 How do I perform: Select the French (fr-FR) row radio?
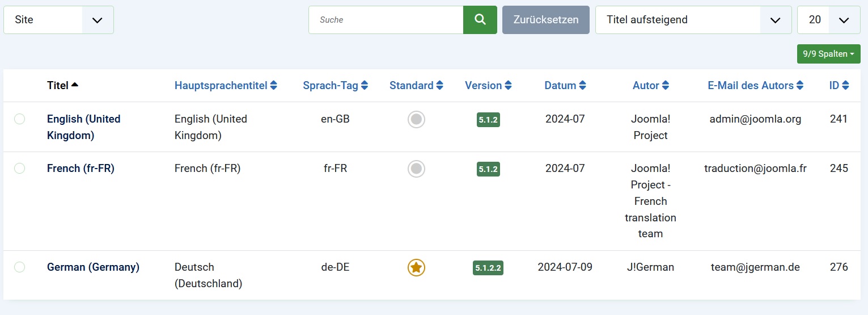(x=19, y=168)
